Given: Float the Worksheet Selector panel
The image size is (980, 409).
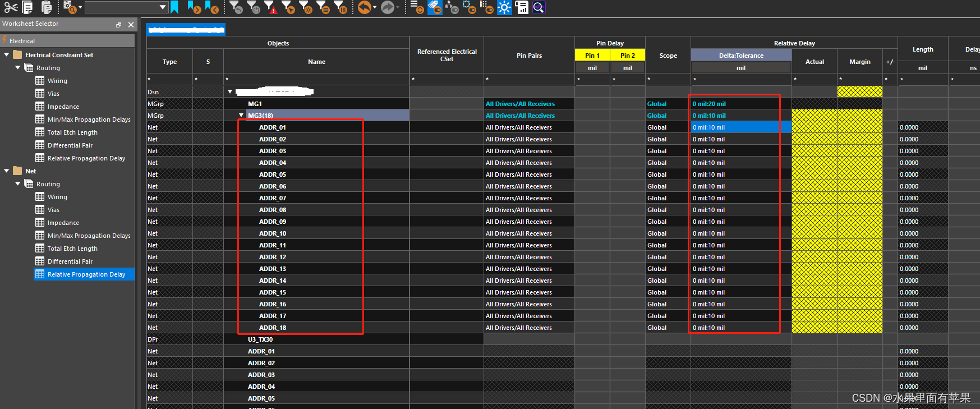Looking at the screenshot, I should (118, 25).
